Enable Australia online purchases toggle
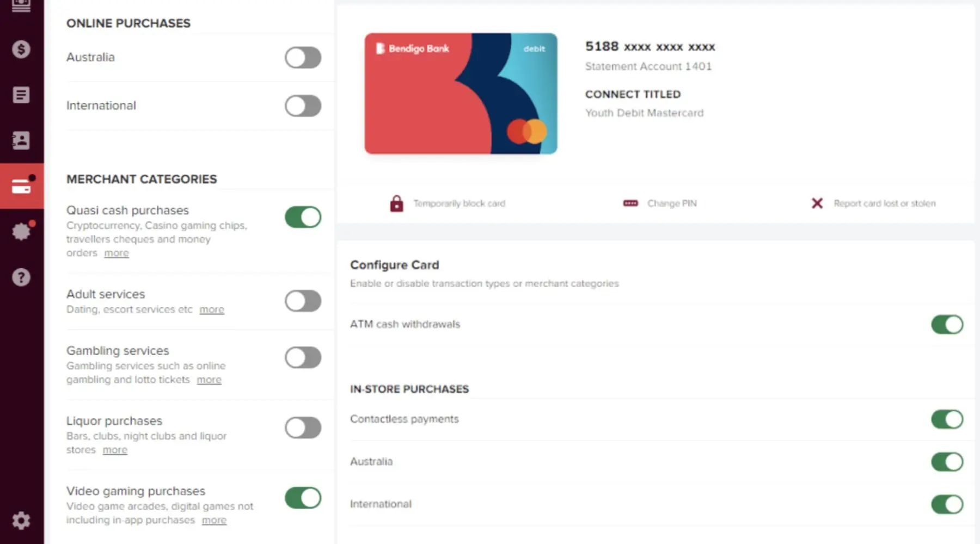 coord(303,57)
